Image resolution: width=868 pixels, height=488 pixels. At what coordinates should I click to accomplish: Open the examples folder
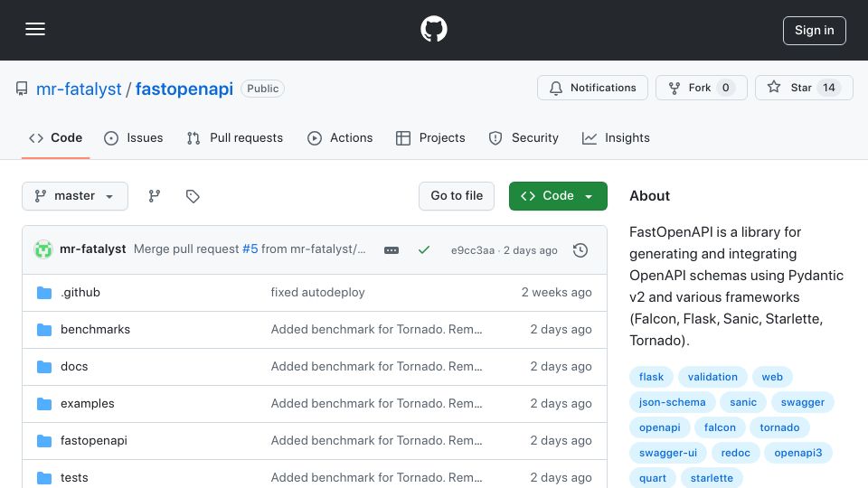click(88, 403)
